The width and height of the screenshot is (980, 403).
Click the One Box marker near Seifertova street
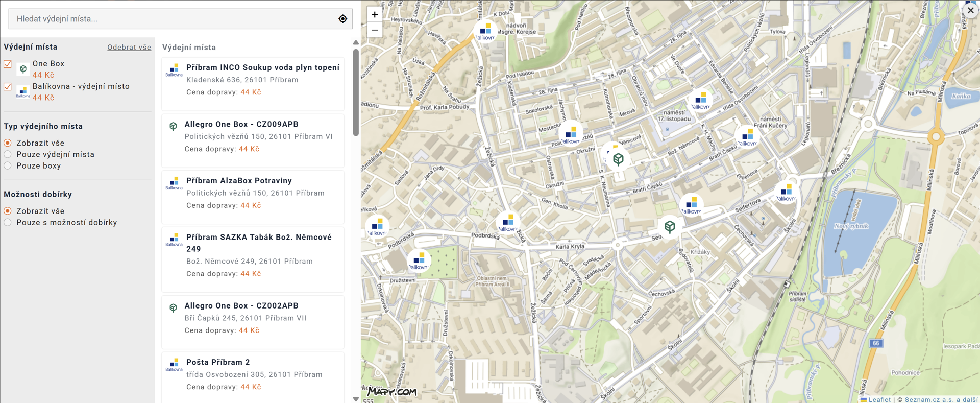[x=670, y=226]
